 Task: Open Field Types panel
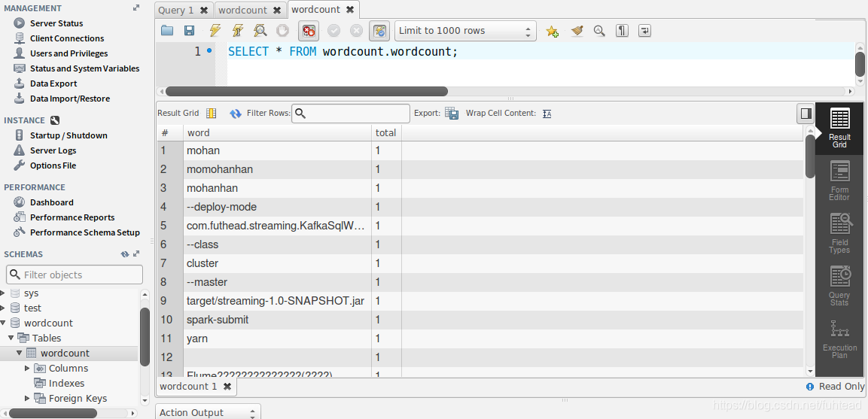tap(839, 234)
